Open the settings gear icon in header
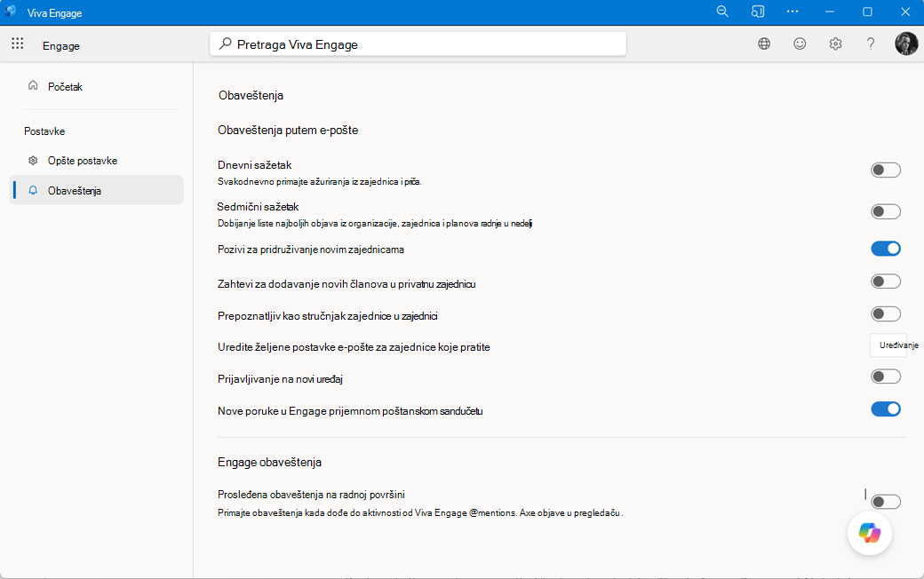The image size is (924, 579). tap(836, 44)
